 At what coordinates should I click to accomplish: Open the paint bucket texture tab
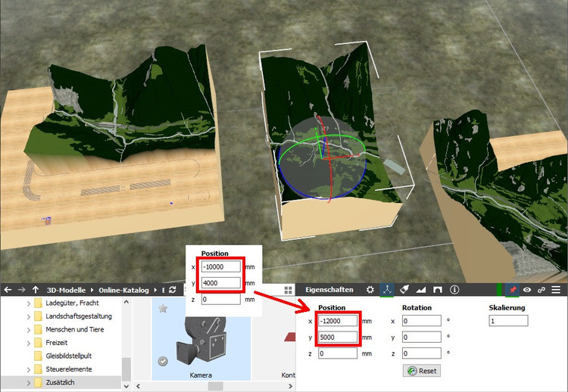click(x=404, y=290)
